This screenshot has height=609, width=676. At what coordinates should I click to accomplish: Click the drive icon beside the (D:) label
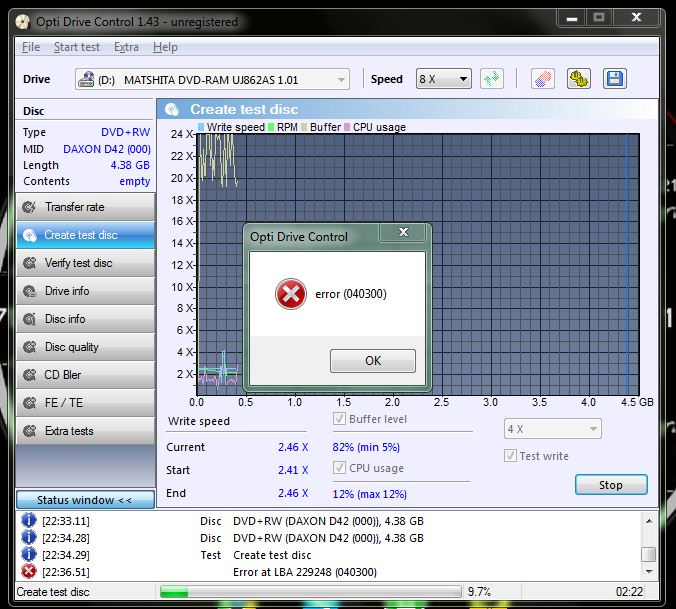coord(86,79)
